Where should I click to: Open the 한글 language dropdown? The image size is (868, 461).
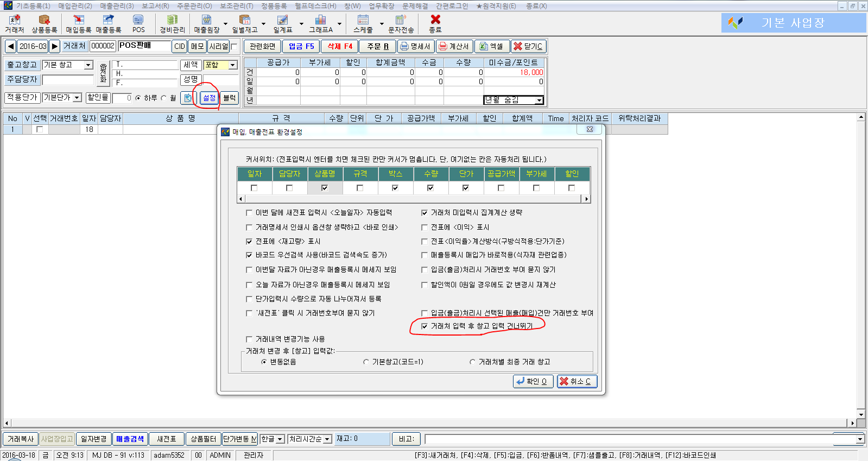point(280,439)
